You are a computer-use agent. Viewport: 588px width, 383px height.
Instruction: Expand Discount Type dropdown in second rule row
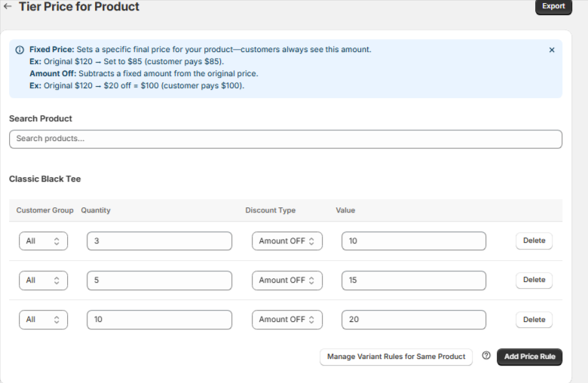click(287, 280)
